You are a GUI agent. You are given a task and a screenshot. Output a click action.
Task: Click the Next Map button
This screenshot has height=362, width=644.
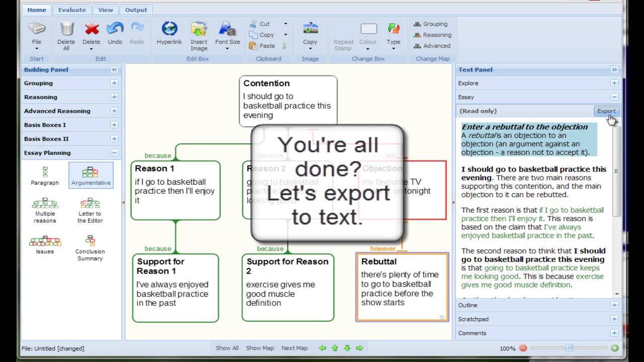[x=294, y=348]
